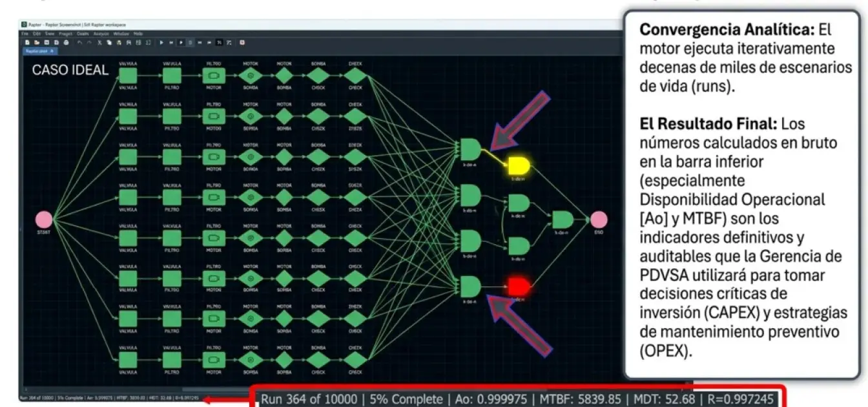The height and width of the screenshot is (407, 868).
Task: Select the final gate feeding the END node
Action: (x=562, y=220)
